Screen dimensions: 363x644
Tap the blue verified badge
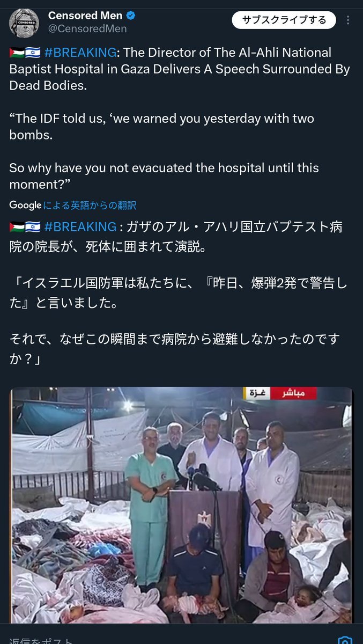[130, 16]
